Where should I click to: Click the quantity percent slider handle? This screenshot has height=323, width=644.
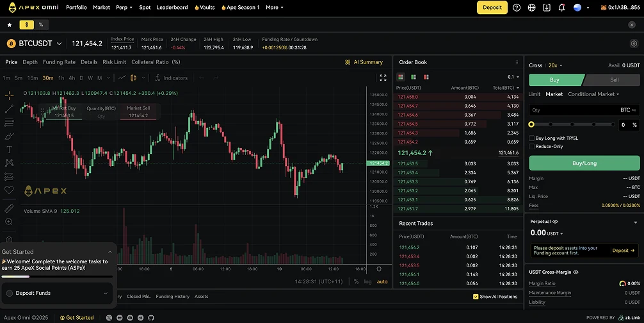531,124
